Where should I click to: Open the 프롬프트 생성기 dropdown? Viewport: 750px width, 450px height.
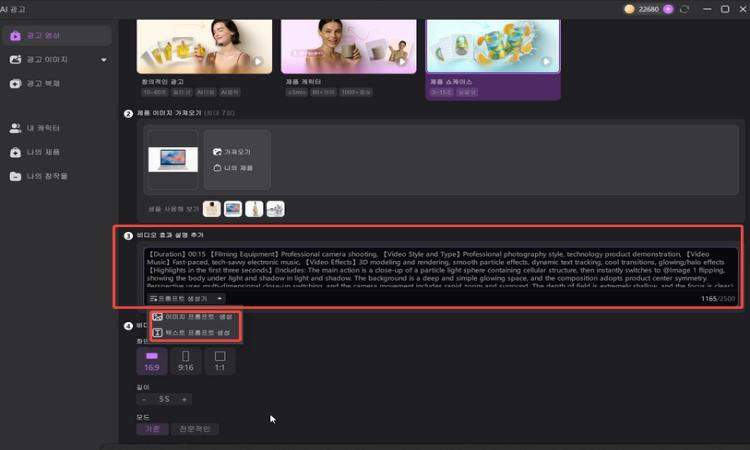click(x=186, y=298)
